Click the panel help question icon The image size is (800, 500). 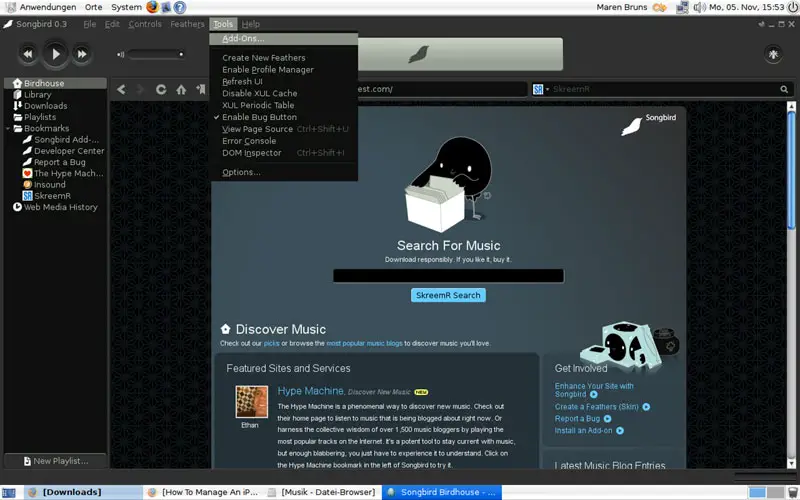[180, 7]
